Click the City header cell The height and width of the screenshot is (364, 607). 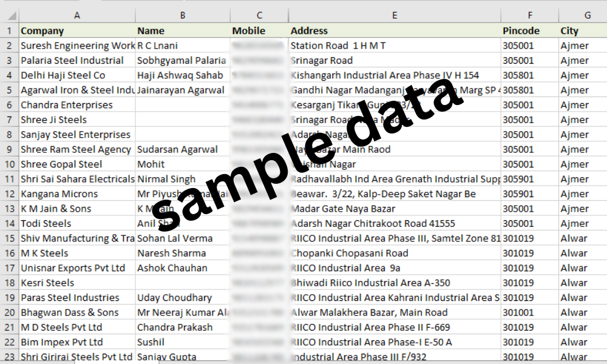click(583, 30)
